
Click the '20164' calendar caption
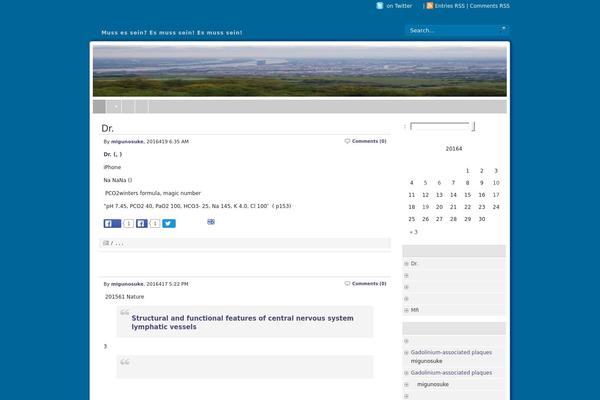click(x=454, y=149)
